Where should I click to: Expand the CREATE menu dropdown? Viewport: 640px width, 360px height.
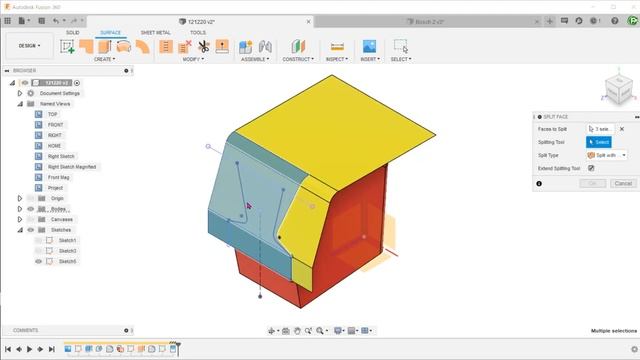coord(104,59)
